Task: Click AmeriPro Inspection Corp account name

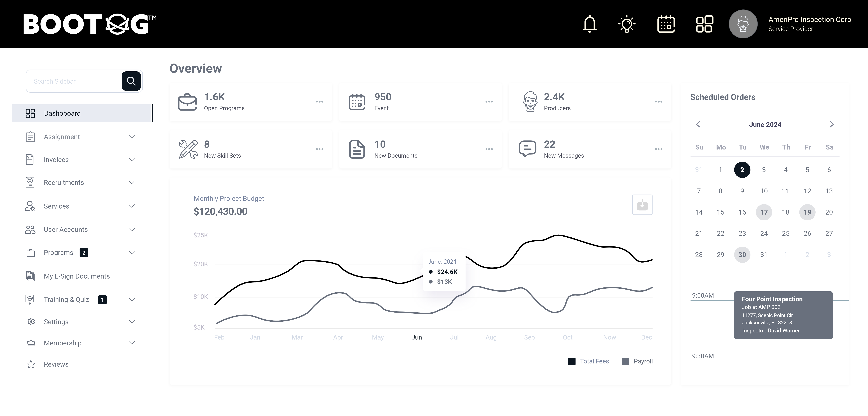Action: (x=809, y=20)
